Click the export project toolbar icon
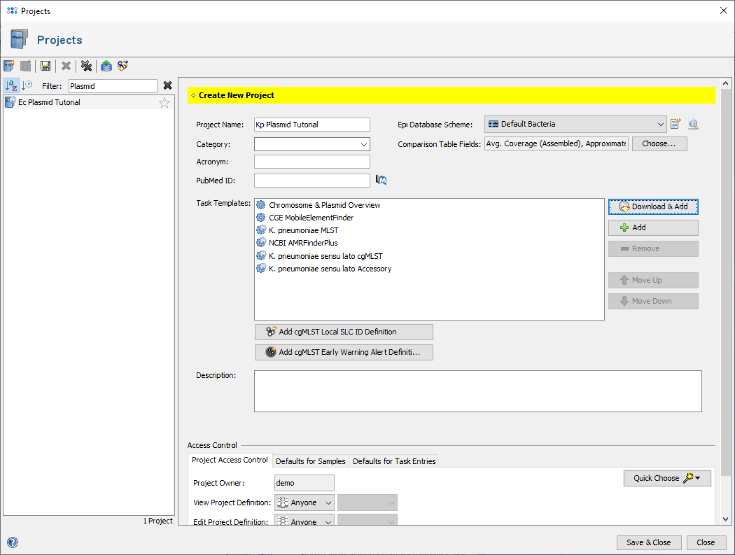 pos(106,66)
